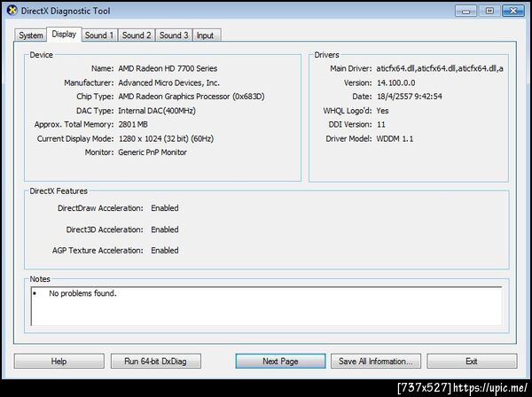Click the 'Main Driver:' label
Screen dimensions: 532x397
pos(351,68)
